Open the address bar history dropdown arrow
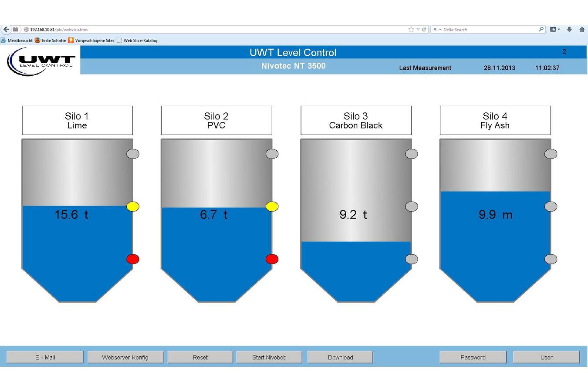 coord(418,30)
